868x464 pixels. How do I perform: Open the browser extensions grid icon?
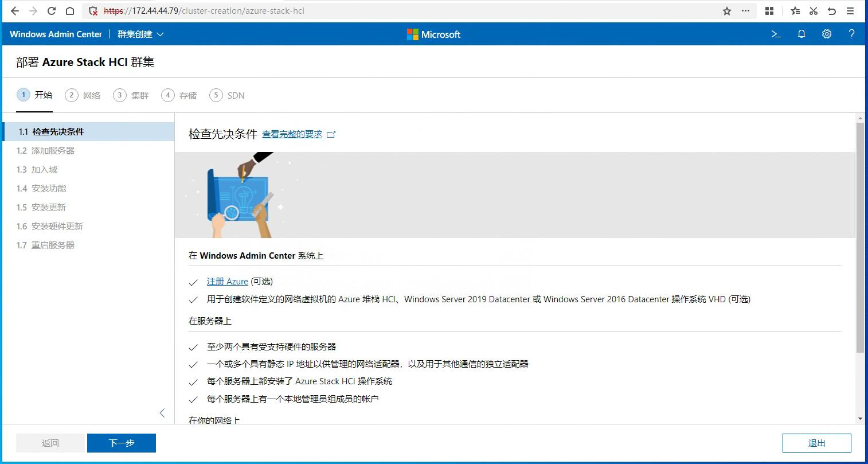[x=769, y=11]
